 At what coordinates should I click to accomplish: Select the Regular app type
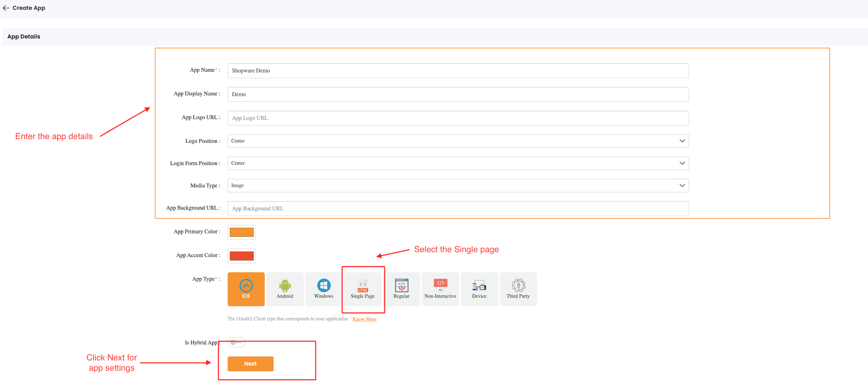(401, 289)
